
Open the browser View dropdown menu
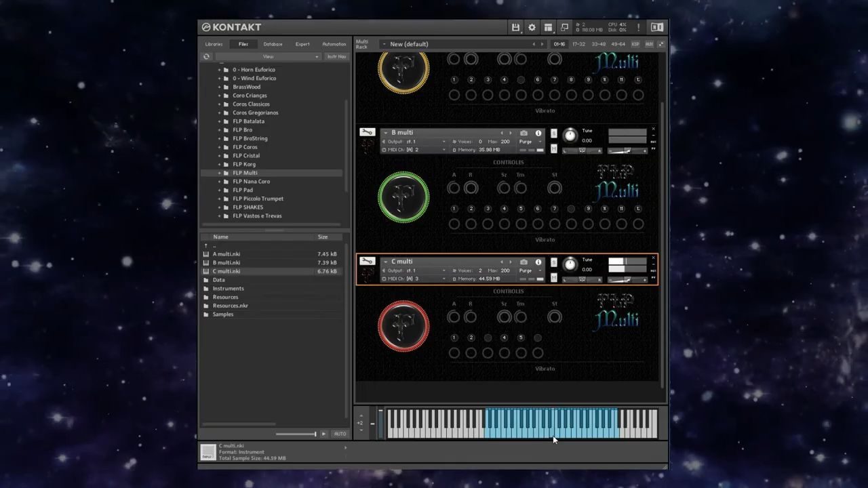point(268,56)
